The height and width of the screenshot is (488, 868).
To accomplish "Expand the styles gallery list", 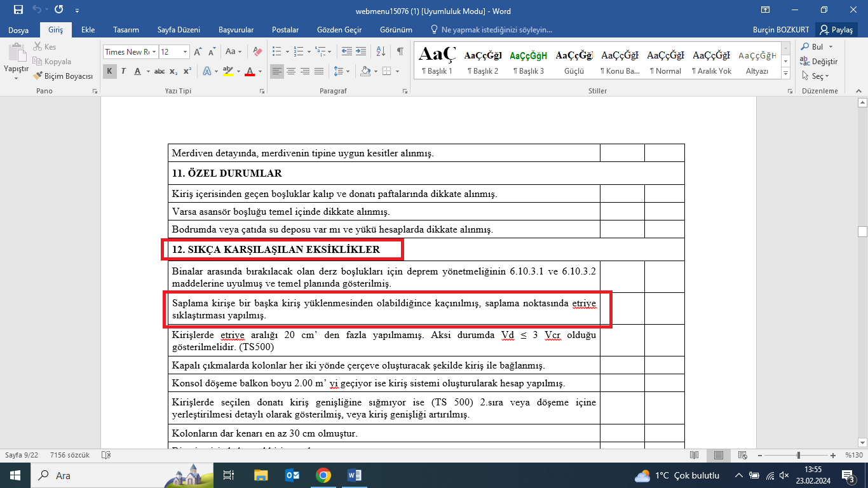I will (785, 74).
